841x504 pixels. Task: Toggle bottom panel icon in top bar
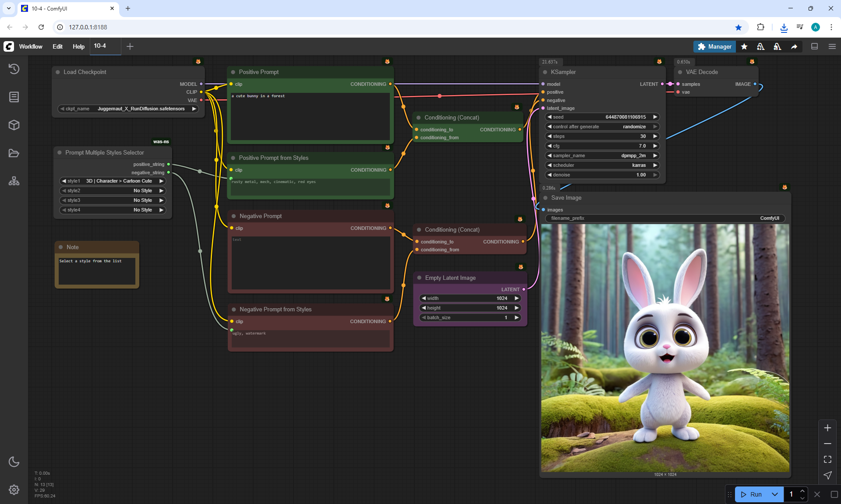pos(814,46)
